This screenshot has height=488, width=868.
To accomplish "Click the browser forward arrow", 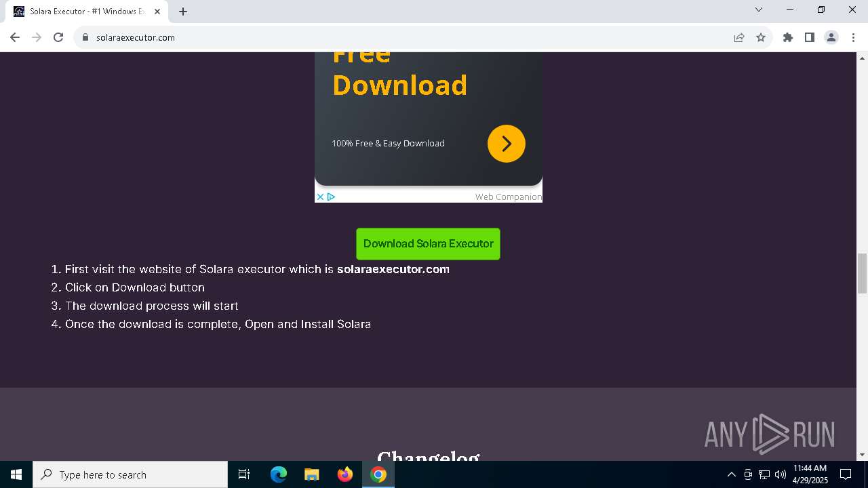I will (37, 37).
